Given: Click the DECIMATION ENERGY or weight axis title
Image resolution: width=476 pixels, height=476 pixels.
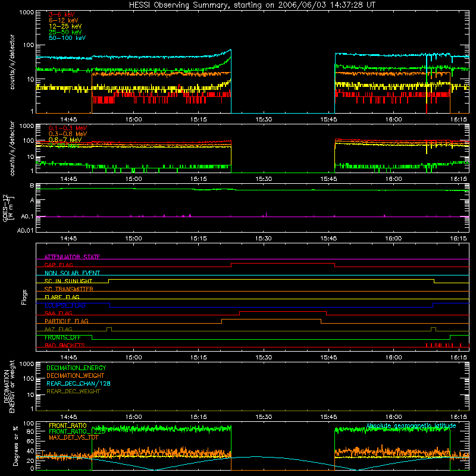Looking at the screenshot, I should (10, 386).
